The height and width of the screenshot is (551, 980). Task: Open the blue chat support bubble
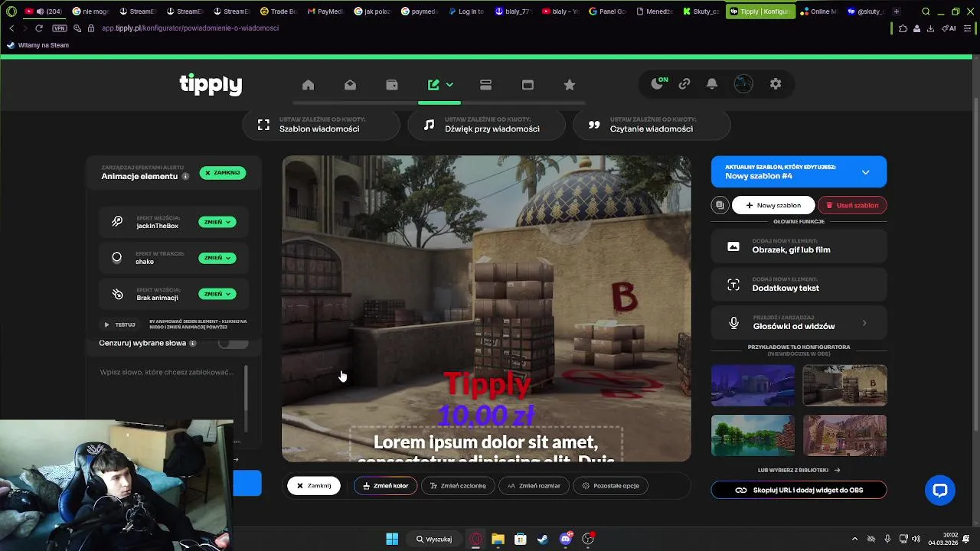(x=940, y=491)
